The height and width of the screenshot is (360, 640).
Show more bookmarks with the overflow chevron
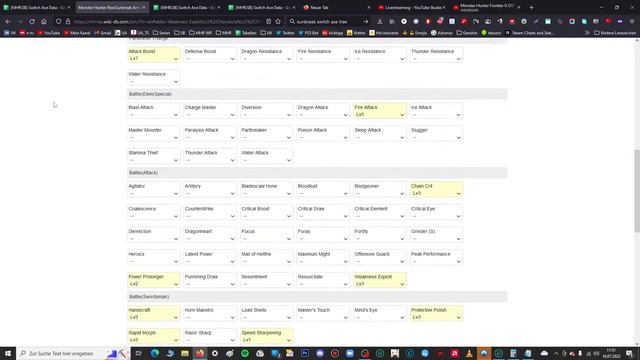point(587,33)
